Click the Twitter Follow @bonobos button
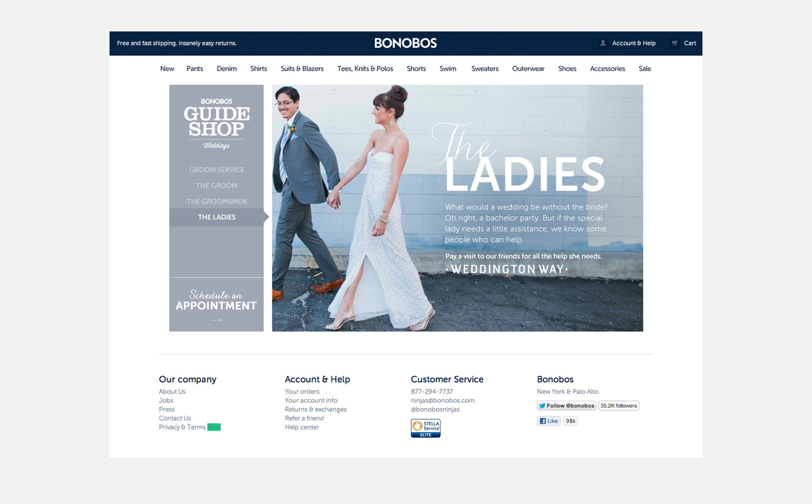812x504 pixels. (566, 406)
